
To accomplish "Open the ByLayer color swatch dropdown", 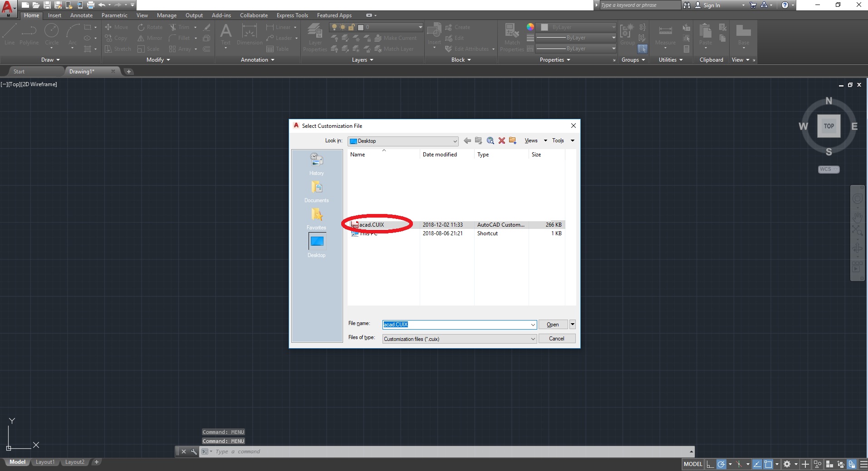I will (612, 27).
